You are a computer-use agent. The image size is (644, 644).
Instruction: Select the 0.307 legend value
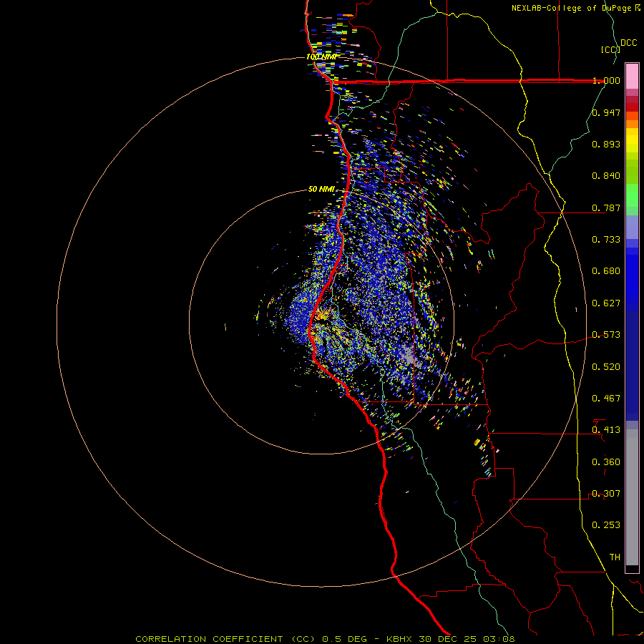pyautogui.click(x=606, y=494)
